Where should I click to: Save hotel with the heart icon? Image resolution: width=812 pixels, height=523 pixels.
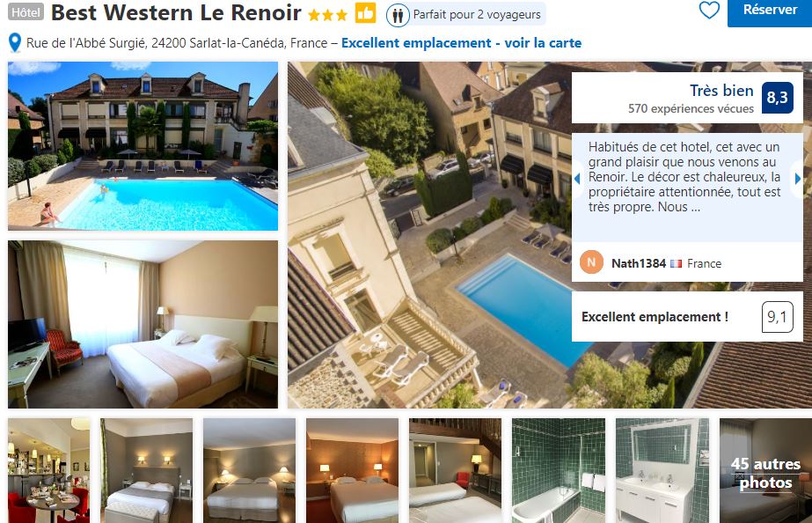709,10
